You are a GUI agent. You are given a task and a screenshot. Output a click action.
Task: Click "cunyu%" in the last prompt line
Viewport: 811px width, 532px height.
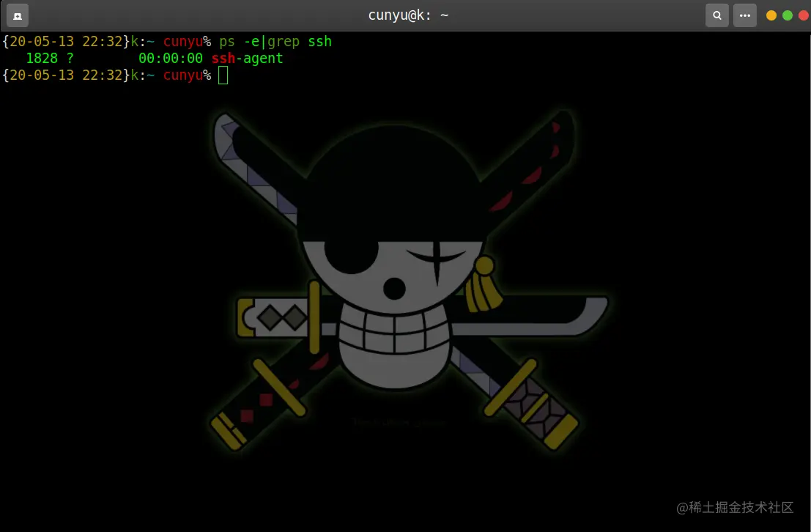tap(188, 75)
